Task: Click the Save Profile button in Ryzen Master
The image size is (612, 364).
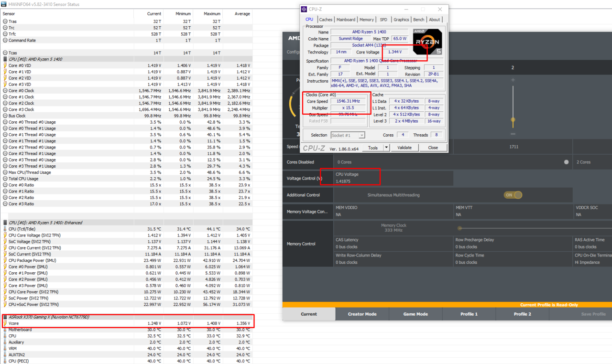Action: click(593, 314)
